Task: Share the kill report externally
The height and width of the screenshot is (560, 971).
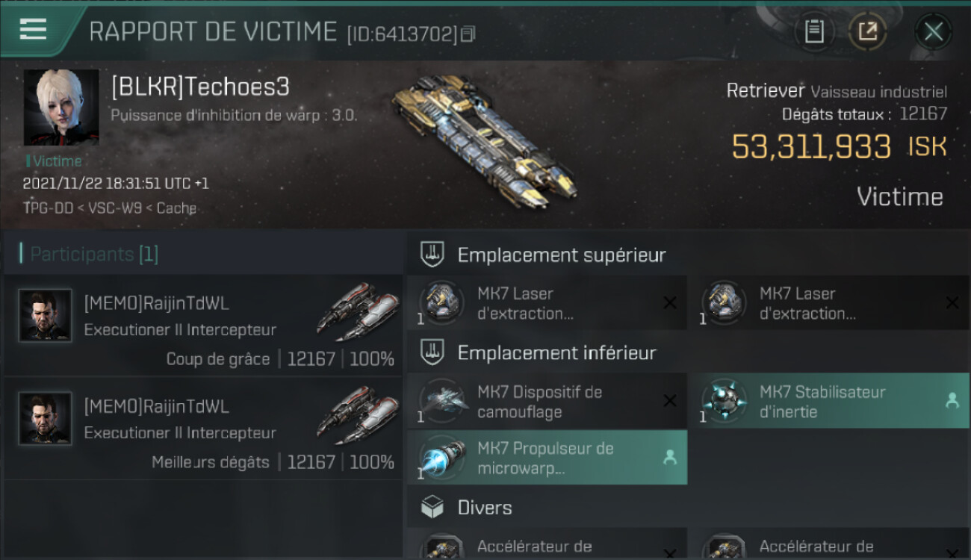Action: 867,31
